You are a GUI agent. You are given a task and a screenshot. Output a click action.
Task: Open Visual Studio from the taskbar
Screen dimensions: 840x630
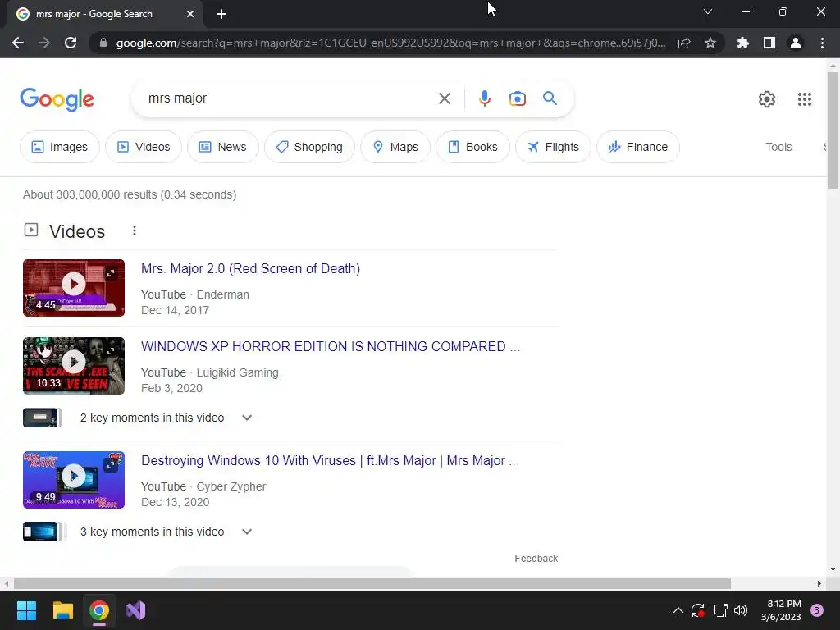click(x=135, y=610)
